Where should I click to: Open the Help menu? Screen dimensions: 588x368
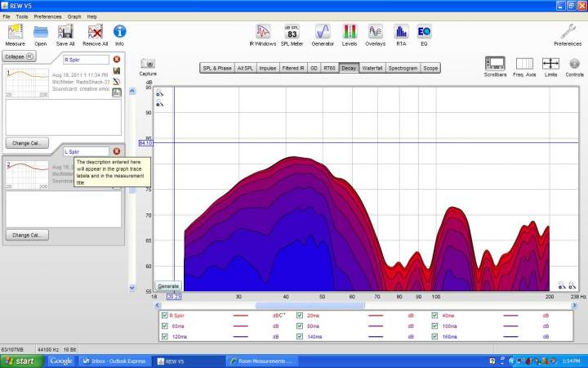[x=91, y=16]
